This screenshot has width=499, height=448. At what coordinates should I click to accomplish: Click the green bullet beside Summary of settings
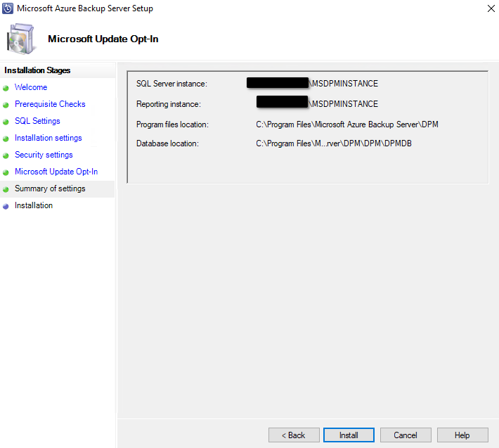(6, 189)
